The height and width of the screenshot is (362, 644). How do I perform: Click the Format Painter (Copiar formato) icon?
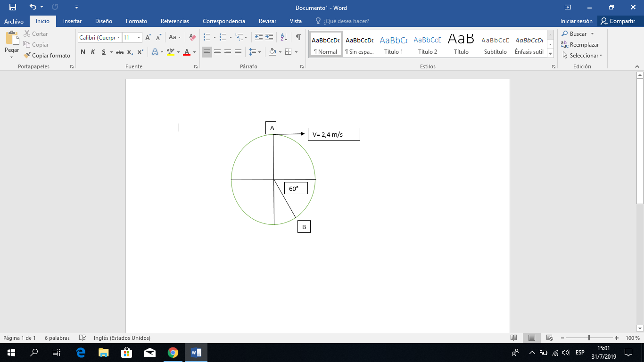point(27,56)
